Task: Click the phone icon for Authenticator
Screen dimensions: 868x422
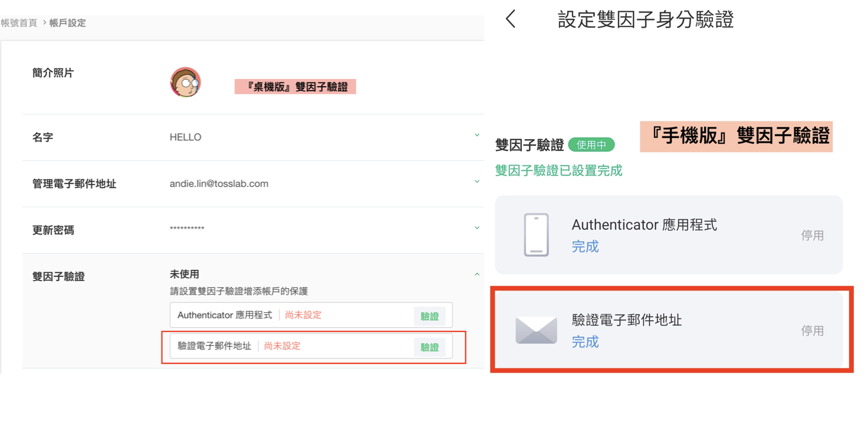Action: [536, 235]
